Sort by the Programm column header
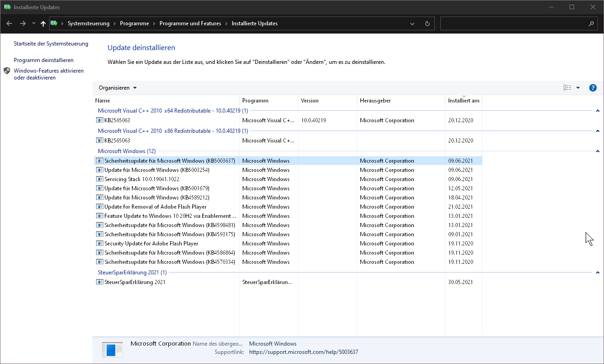Screen dimensions: 604x364 pos(268,101)
